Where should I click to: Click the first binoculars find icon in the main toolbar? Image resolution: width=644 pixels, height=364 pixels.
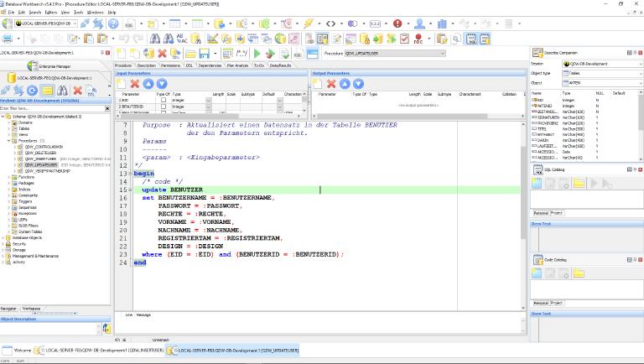[155, 39]
